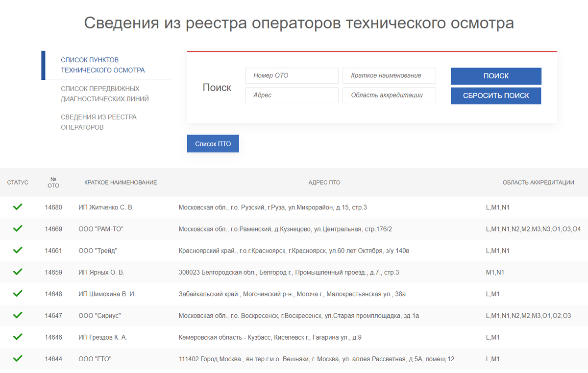Click the green status checkmark for ИП Грездов К. А.
Screen dimensions: 588x373
pyautogui.click(x=18, y=337)
